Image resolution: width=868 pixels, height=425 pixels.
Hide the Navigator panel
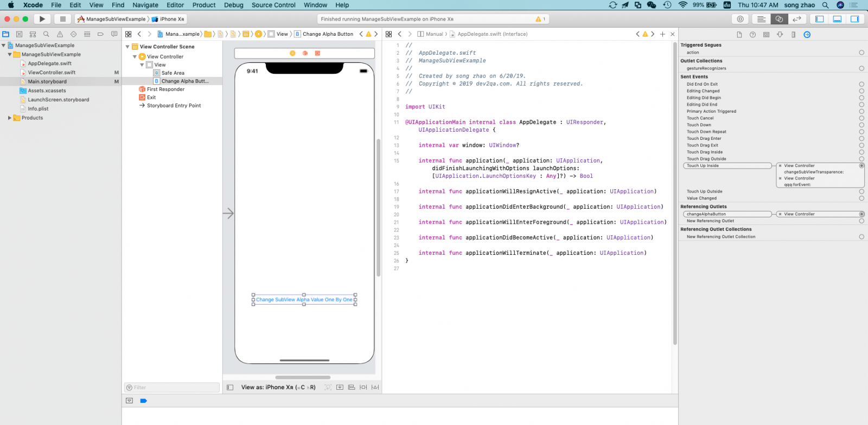(x=820, y=19)
